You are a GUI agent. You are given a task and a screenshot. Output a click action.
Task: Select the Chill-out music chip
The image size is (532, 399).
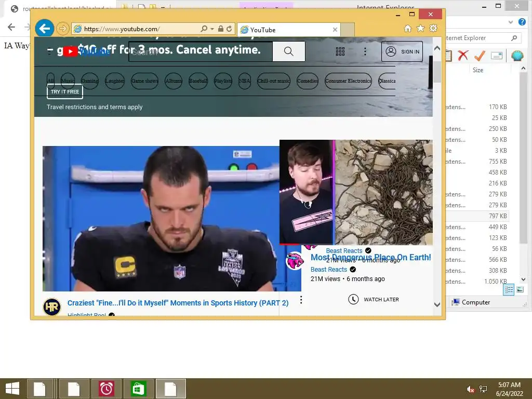(x=274, y=81)
